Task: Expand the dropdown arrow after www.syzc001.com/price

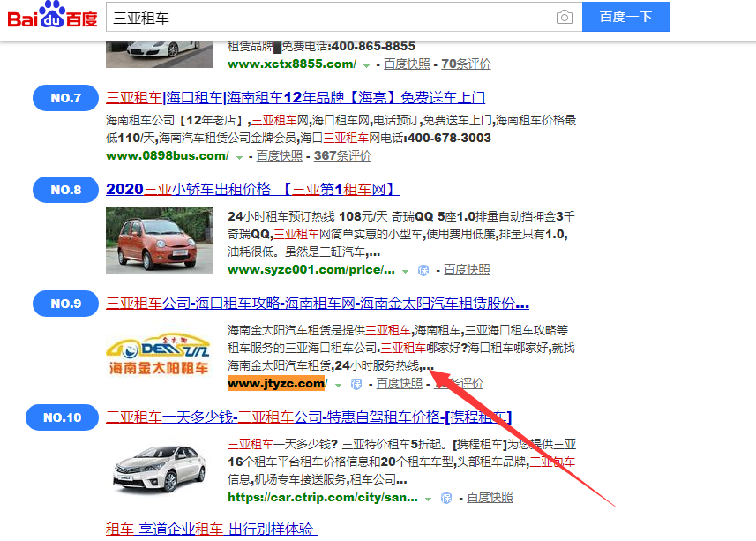Action: 406,271
